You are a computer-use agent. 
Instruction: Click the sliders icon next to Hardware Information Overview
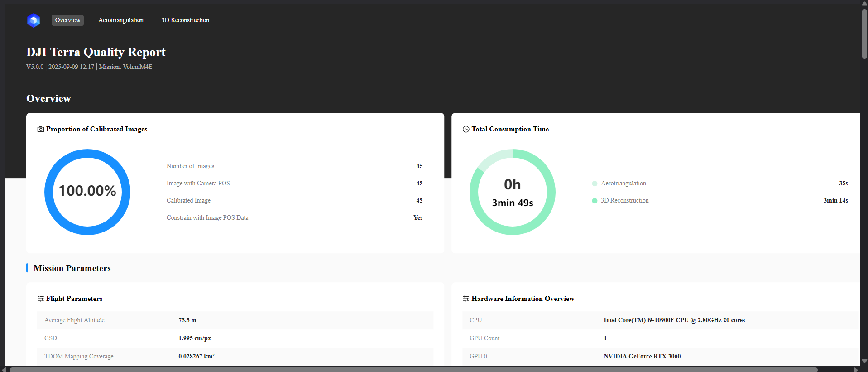(466, 299)
